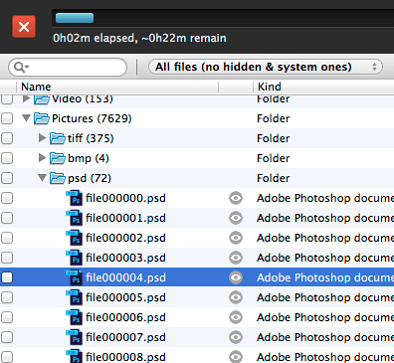This screenshot has height=363, width=394.
Task: Open the All files filter dropdown
Action: [265, 67]
